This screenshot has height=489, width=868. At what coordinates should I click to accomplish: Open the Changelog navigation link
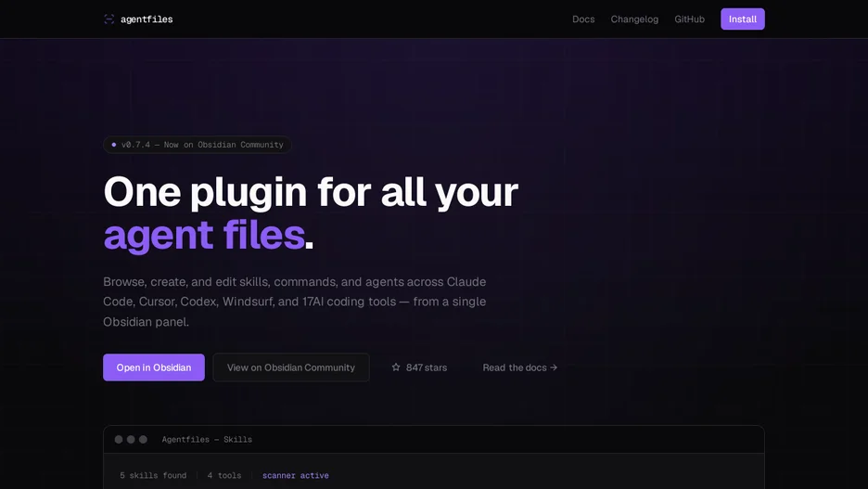[634, 19]
